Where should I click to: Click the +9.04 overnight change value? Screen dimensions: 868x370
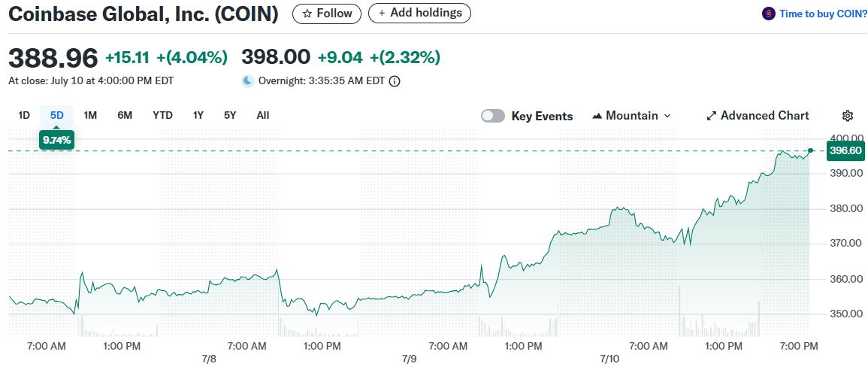(340, 58)
